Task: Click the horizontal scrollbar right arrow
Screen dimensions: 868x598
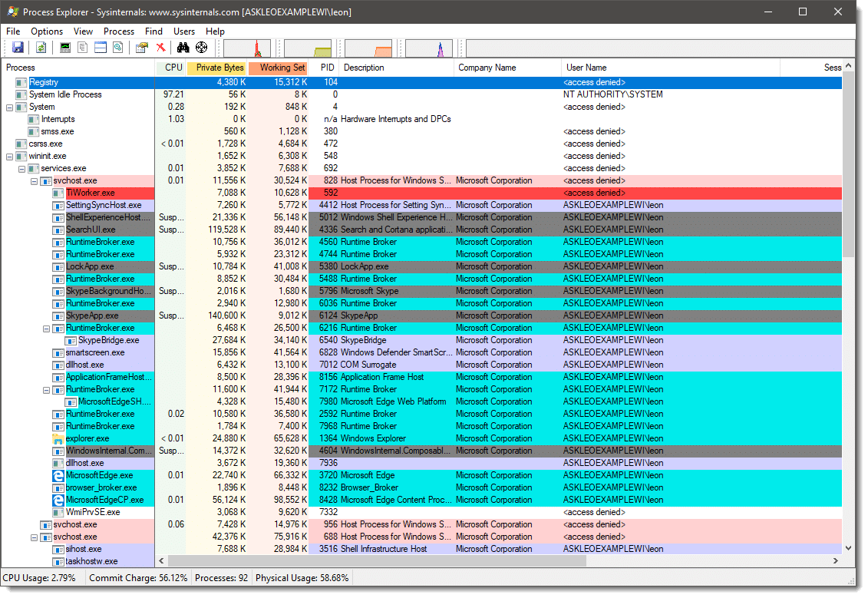Action: click(836, 561)
